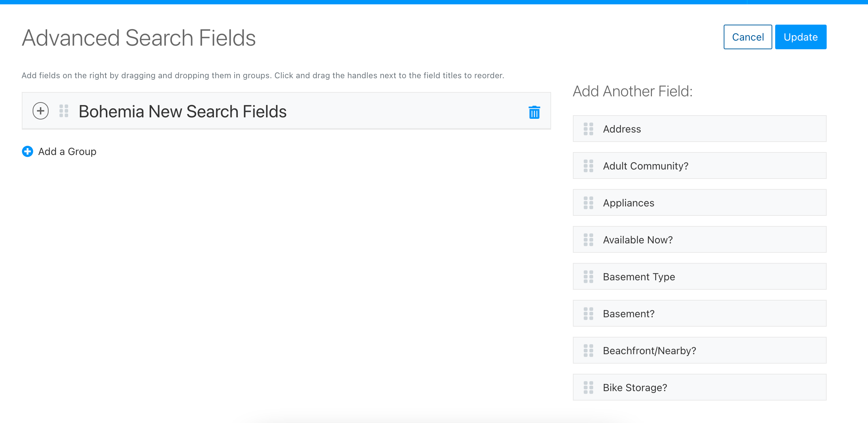Click the Bike Storage? drag handle
Image resolution: width=868 pixels, height=423 pixels.
coord(588,388)
